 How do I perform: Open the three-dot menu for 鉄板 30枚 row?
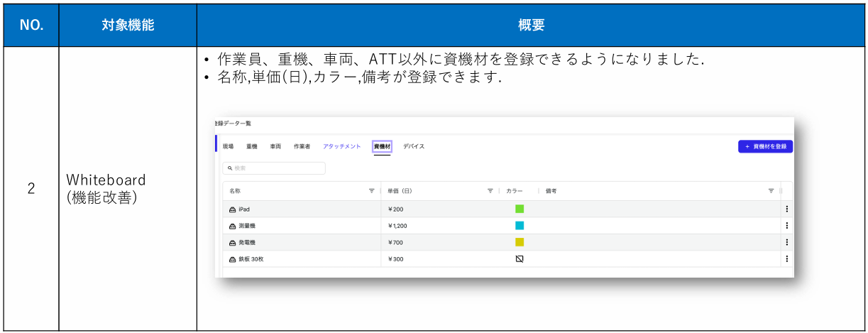(x=786, y=259)
